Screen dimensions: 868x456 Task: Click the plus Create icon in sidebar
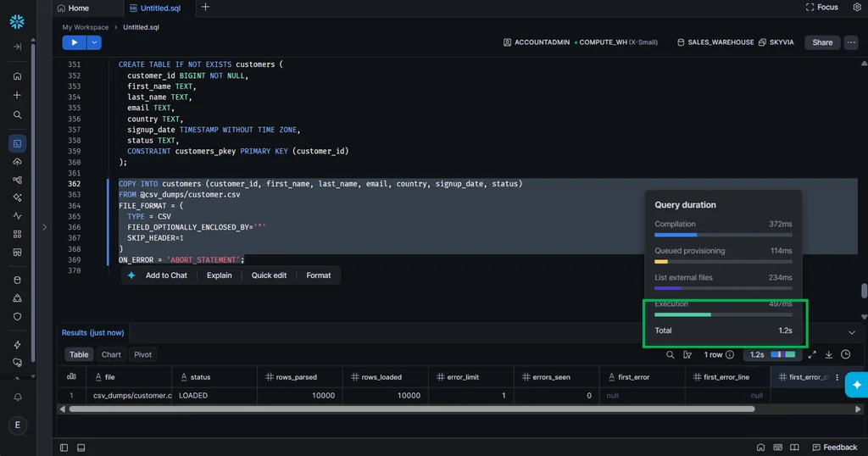pos(17,95)
